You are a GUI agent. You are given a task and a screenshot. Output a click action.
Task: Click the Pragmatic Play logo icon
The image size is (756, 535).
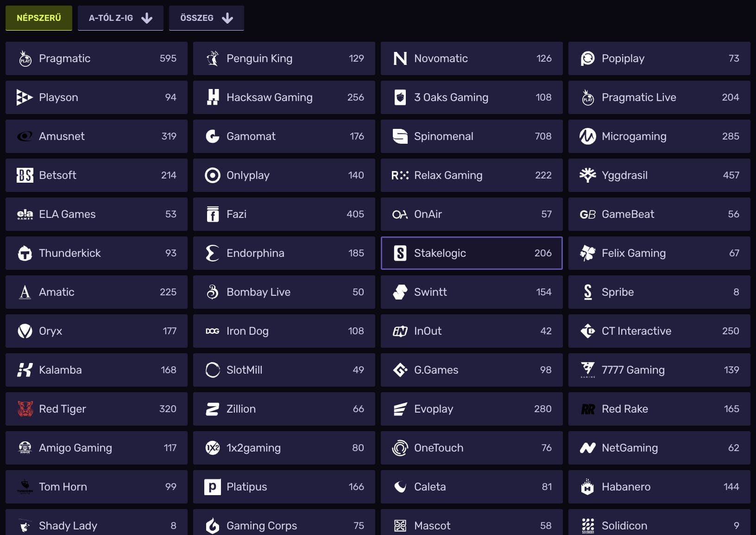click(x=25, y=59)
